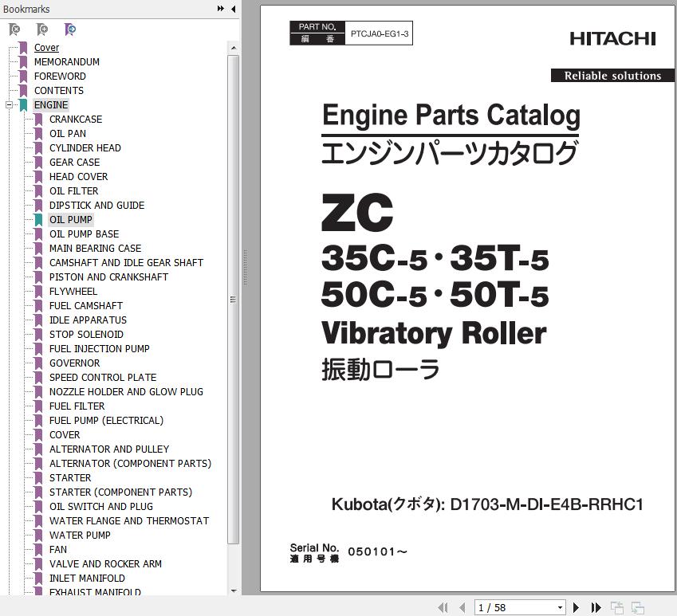Select the ENGINE bookmark
Viewport: 677px width, 616px height.
point(51,105)
